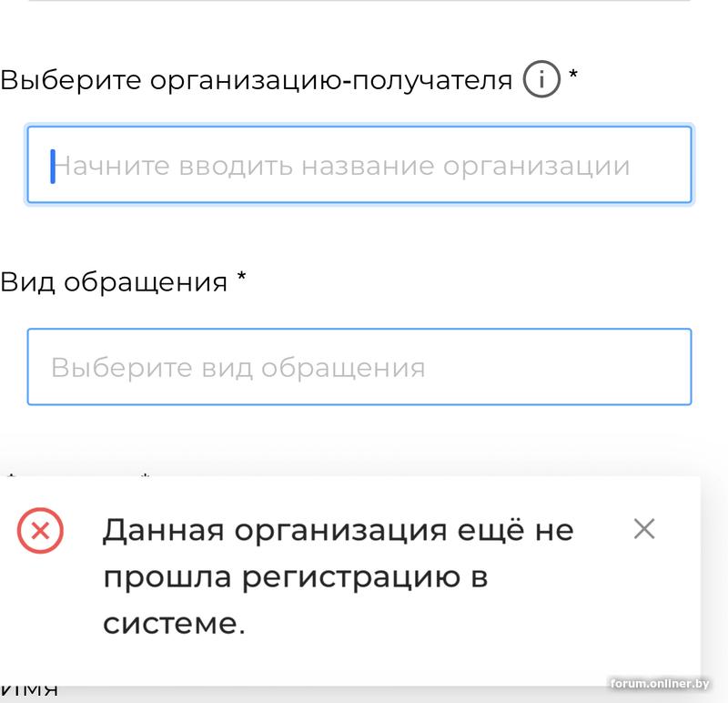This screenshot has width=728, height=703.
Task: Click the info icon next to organization field
Action: click(x=543, y=78)
